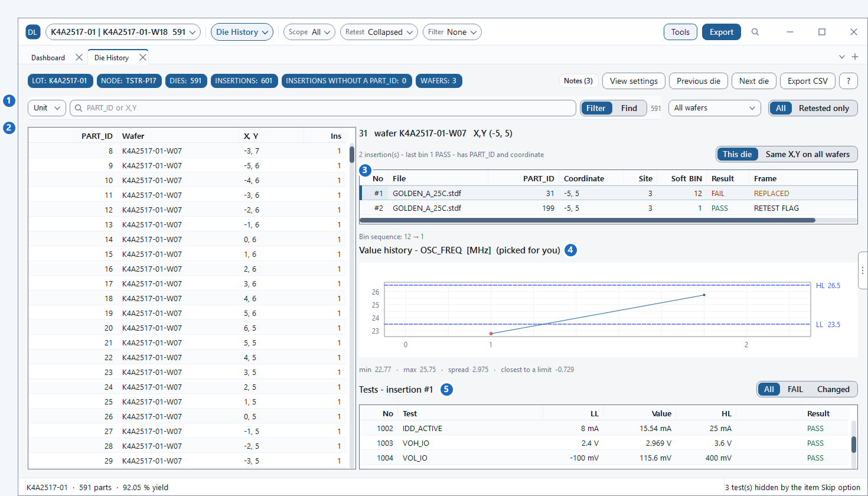The height and width of the screenshot is (496, 868).
Task: Close the Dashboard tab
Action: point(79,57)
